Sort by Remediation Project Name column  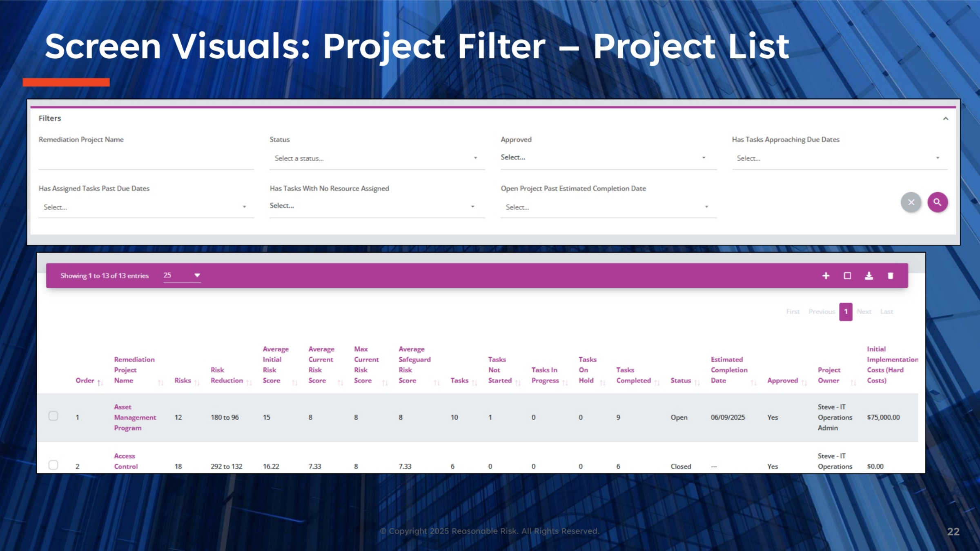(160, 382)
